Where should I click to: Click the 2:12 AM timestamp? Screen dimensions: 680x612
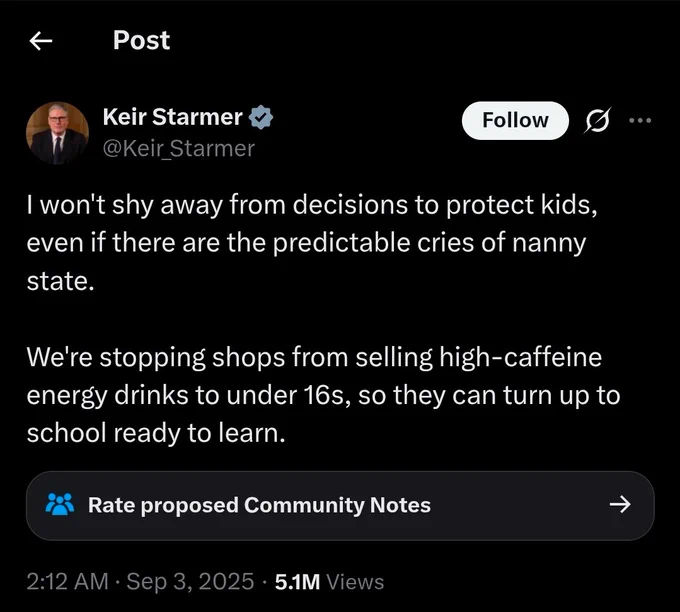(x=67, y=582)
